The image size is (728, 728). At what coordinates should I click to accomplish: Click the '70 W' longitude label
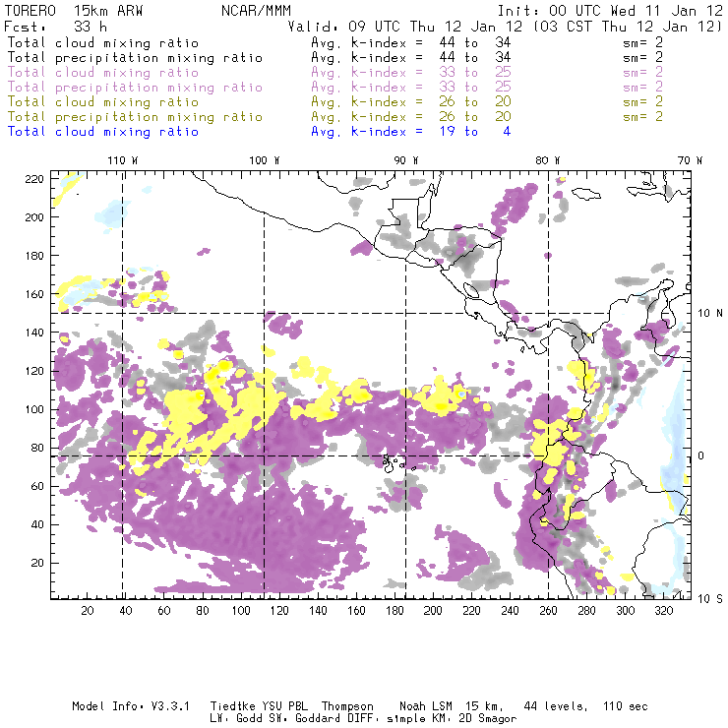point(690,160)
